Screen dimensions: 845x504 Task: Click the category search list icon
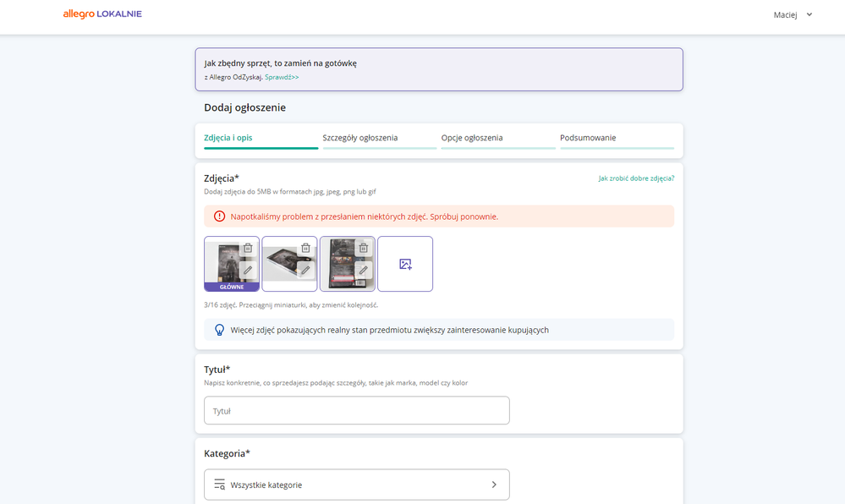[219, 485]
